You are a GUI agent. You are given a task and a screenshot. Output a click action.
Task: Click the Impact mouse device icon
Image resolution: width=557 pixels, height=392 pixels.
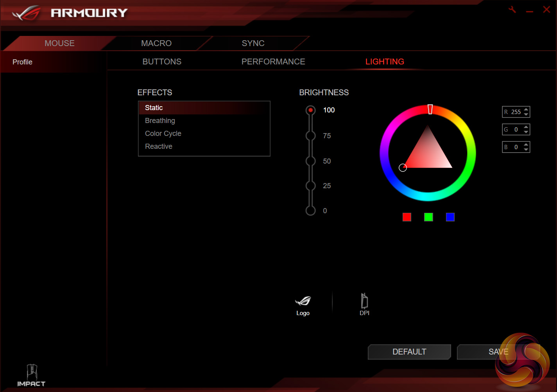pyautogui.click(x=31, y=375)
